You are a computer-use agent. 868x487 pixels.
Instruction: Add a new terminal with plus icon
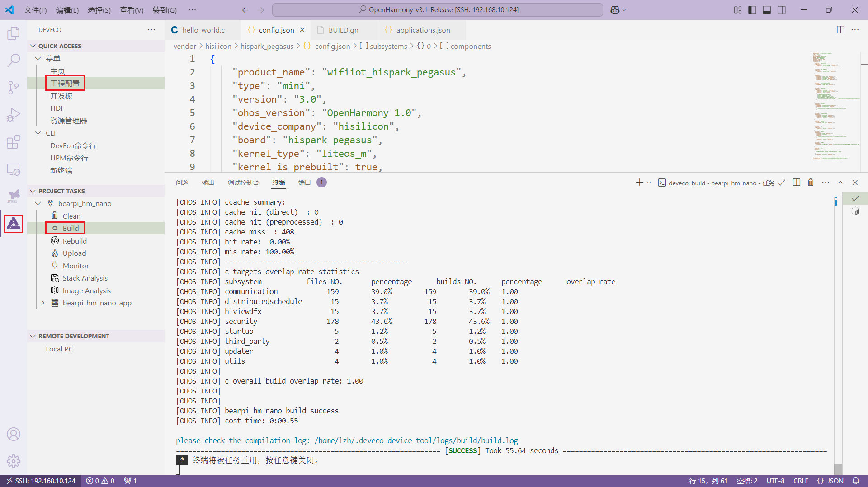click(x=639, y=183)
